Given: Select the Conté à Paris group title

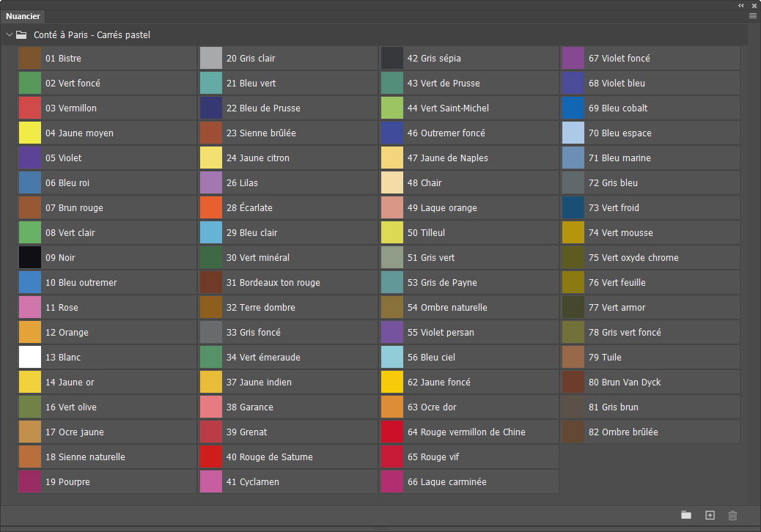Looking at the screenshot, I should [x=92, y=34].
